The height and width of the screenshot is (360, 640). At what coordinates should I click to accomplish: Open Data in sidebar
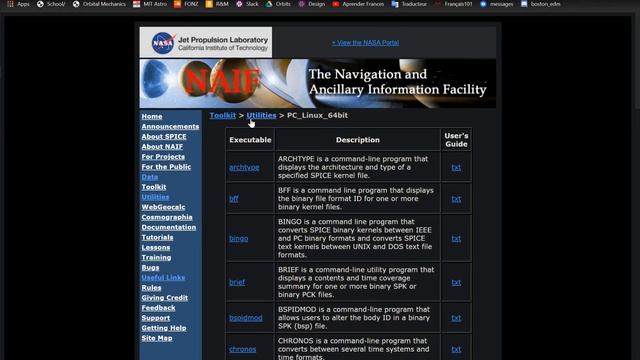(150, 177)
